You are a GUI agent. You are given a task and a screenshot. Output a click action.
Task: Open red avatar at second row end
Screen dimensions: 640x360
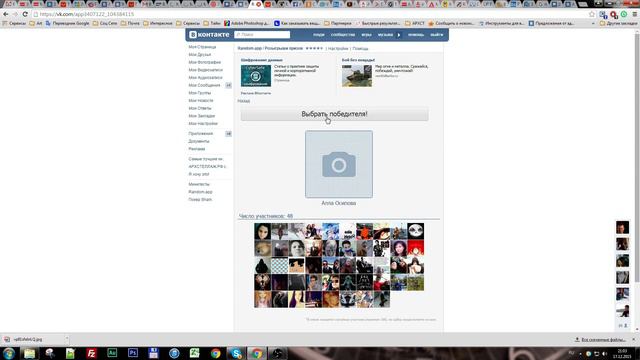[x=416, y=248]
